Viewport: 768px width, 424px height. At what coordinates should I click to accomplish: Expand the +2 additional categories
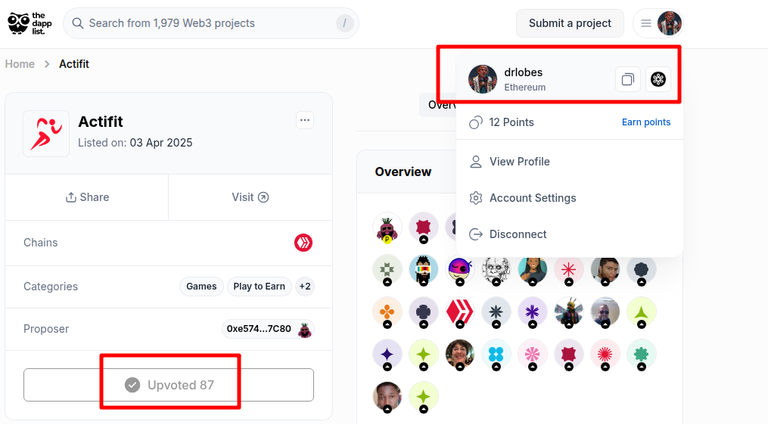[x=305, y=286]
